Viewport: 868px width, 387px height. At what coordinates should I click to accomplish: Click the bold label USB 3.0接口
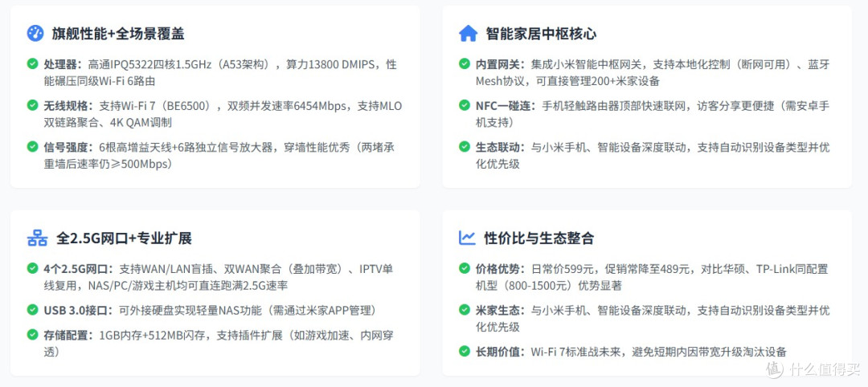click(78, 311)
